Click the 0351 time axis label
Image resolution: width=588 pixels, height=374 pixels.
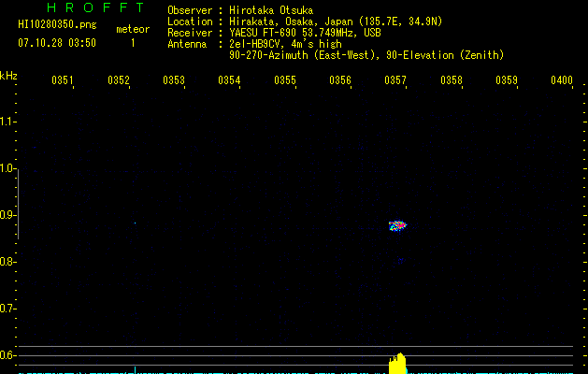63,79
